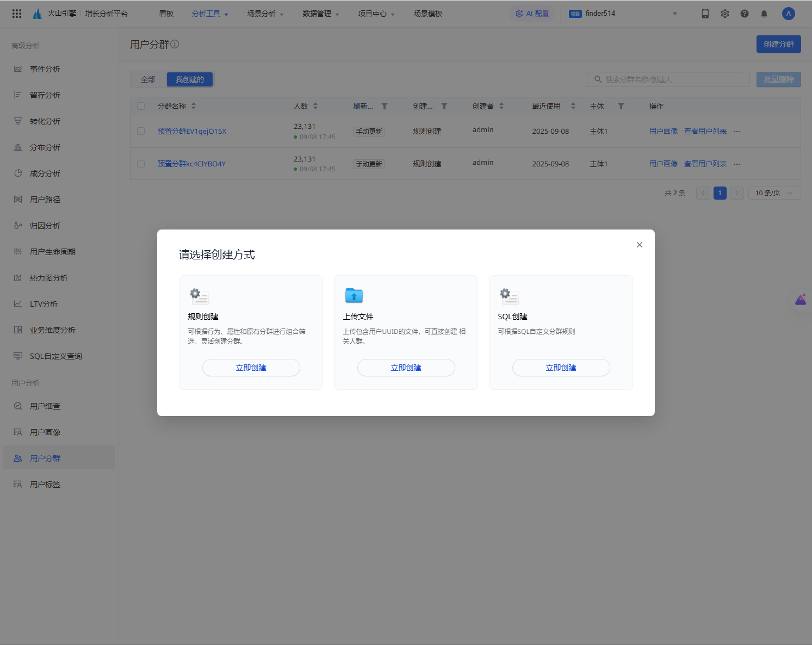Click the user avatar A icon
This screenshot has height=645, width=812.
click(788, 14)
